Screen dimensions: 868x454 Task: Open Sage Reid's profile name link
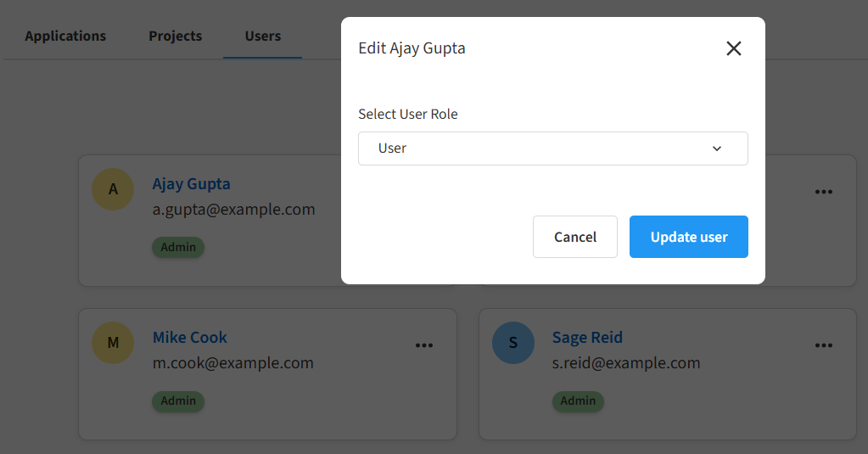587,338
